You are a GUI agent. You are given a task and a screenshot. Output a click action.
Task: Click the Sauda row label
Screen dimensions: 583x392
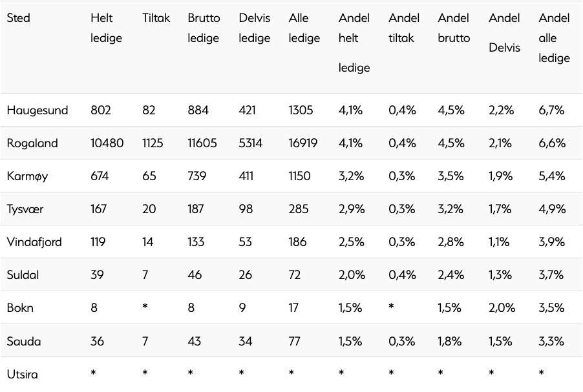click(x=24, y=341)
